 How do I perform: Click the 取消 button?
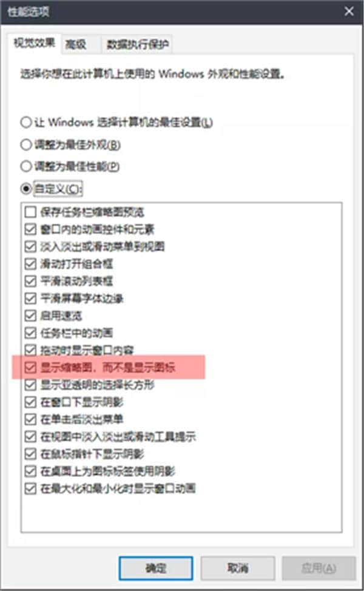tap(237, 568)
